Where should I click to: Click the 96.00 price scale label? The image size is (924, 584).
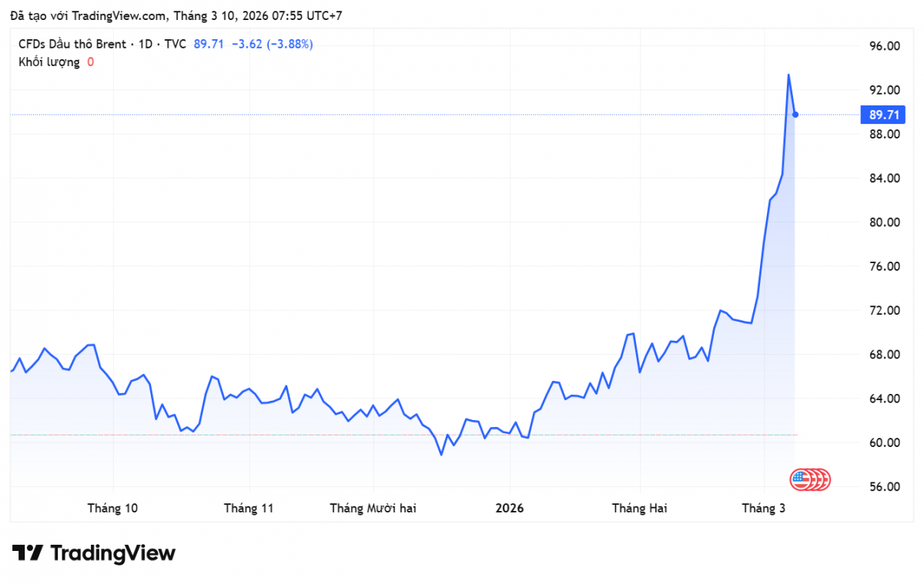[884, 46]
